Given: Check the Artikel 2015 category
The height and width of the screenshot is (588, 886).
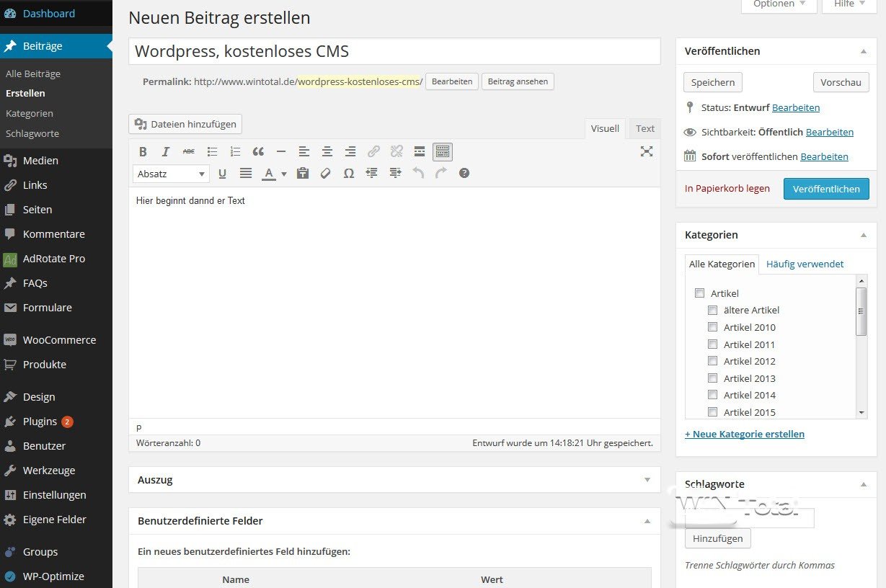Looking at the screenshot, I should click(x=712, y=412).
